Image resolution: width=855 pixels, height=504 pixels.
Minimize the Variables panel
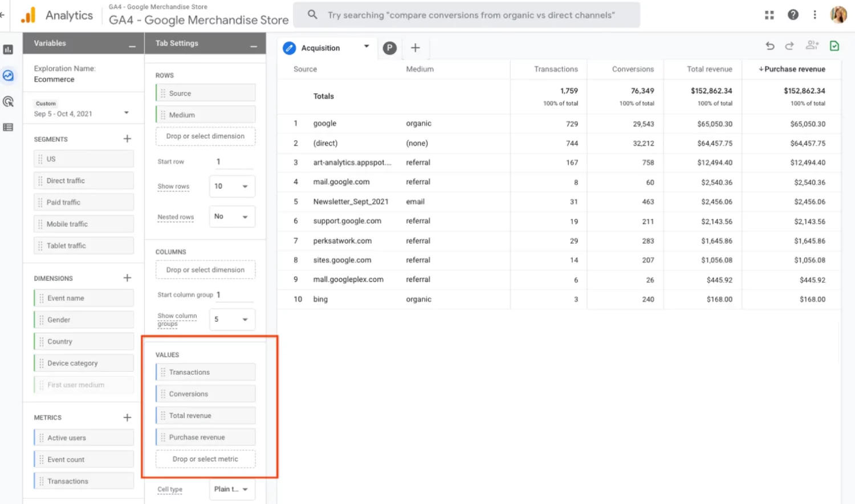click(x=132, y=46)
